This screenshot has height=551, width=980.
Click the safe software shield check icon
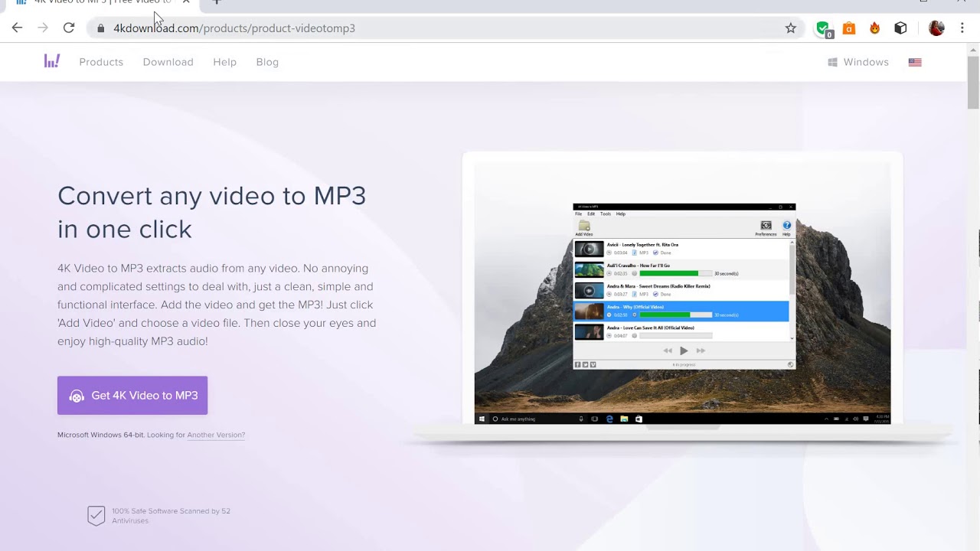tap(96, 516)
